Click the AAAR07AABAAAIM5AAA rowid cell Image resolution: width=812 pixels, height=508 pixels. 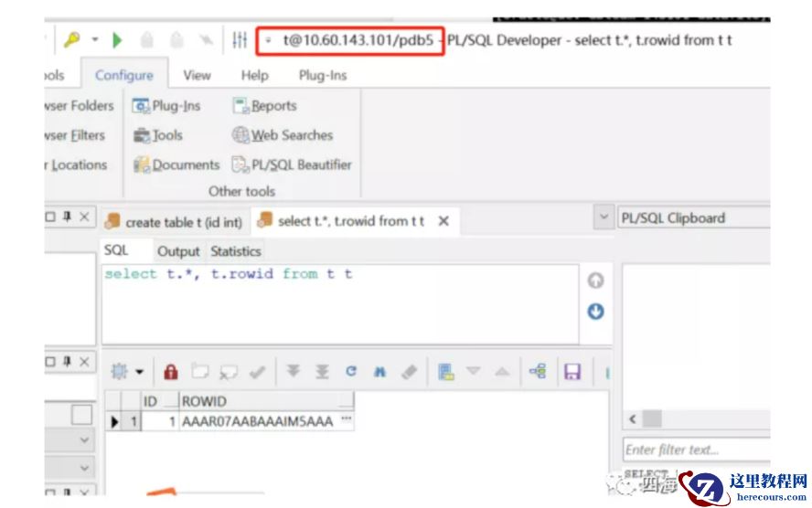(257, 421)
